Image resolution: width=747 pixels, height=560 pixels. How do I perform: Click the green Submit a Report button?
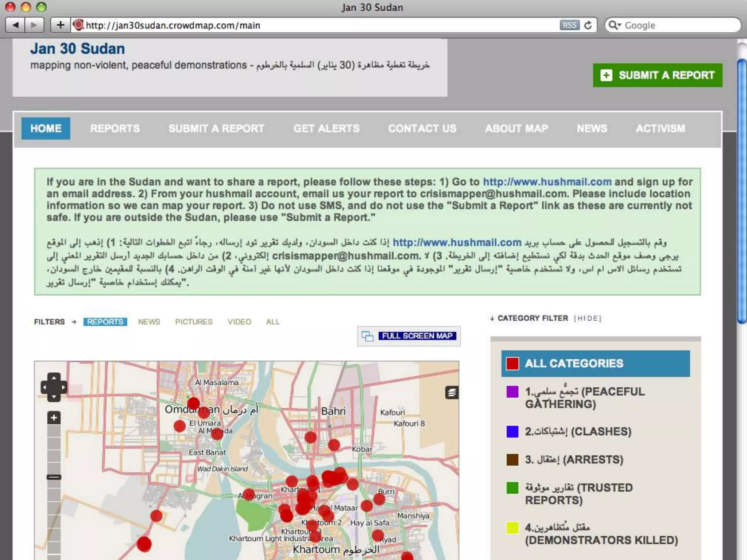tap(657, 75)
